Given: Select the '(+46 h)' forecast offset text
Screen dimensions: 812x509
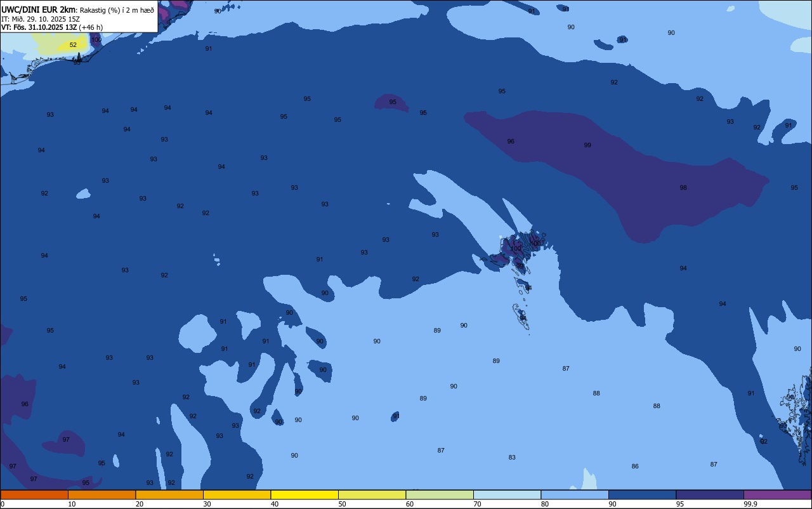Looking at the screenshot, I should coord(91,27).
